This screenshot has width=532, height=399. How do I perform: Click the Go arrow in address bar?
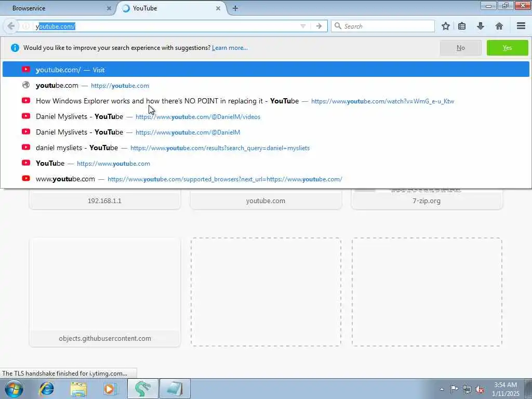point(319,26)
